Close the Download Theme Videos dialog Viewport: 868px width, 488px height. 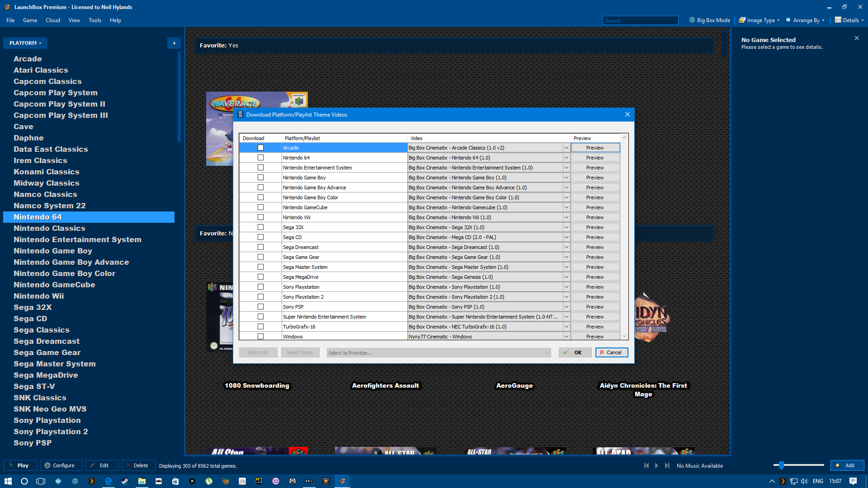pyautogui.click(x=627, y=114)
